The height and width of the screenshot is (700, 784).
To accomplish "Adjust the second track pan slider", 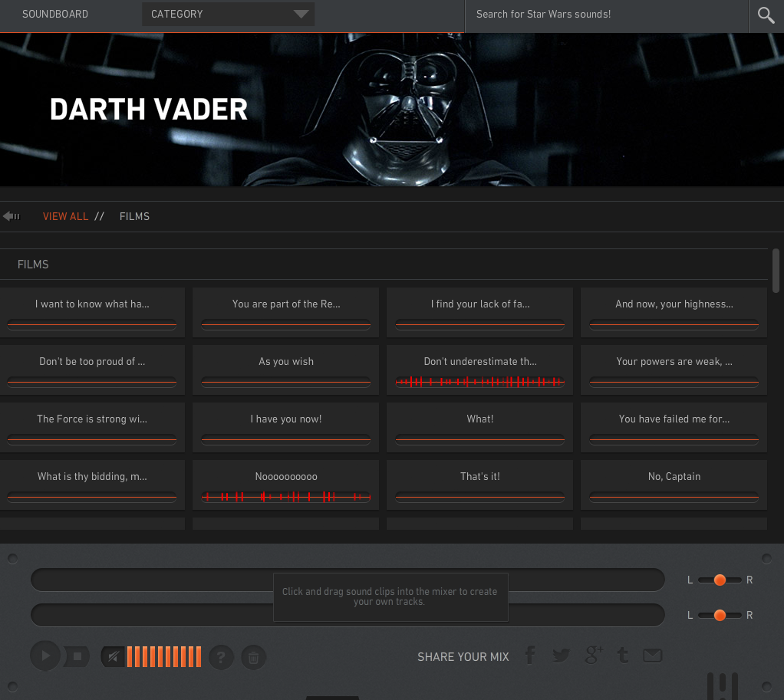I will tap(720, 615).
